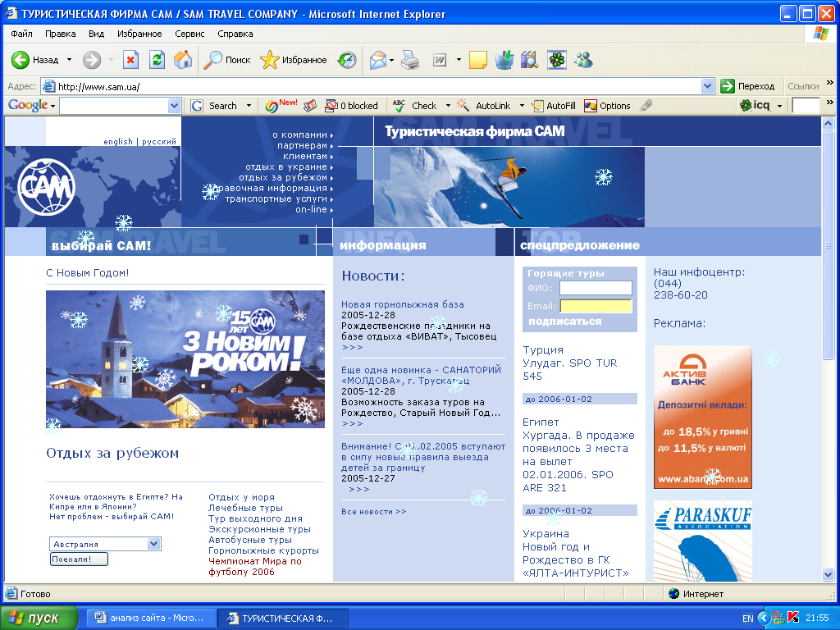
Task: Click the AutoLink toolbar button
Action: [484, 106]
